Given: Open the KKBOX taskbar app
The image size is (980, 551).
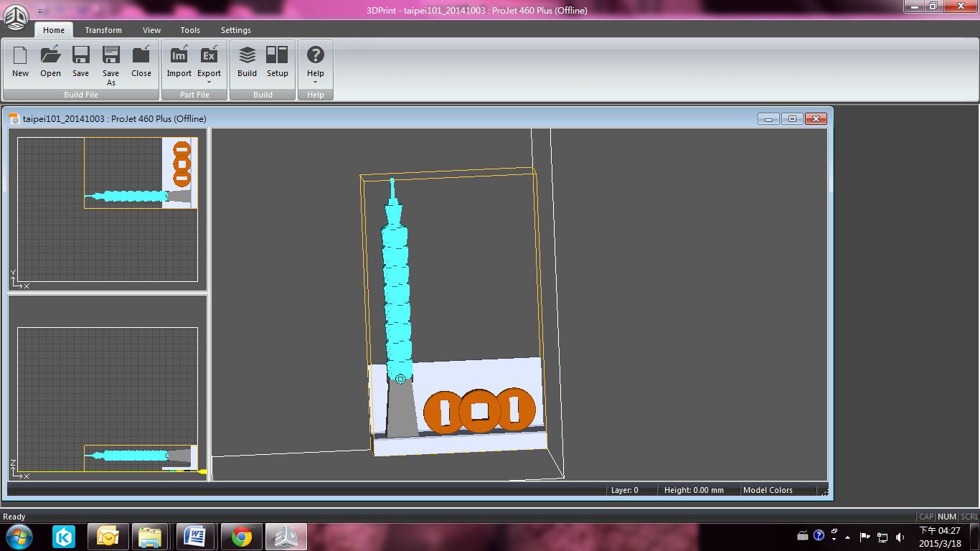Looking at the screenshot, I should pyautogui.click(x=64, y=537).
